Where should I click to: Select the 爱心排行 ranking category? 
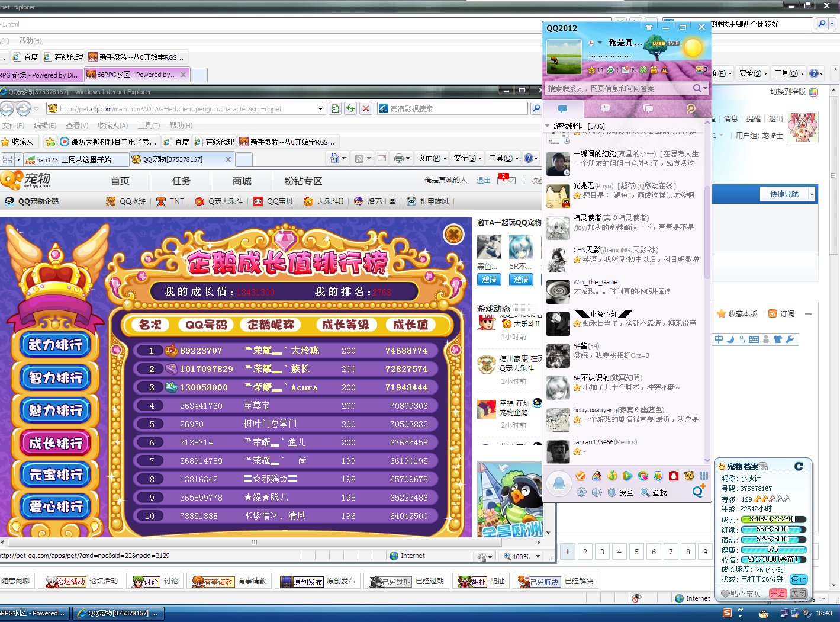(x=56, y=506)
